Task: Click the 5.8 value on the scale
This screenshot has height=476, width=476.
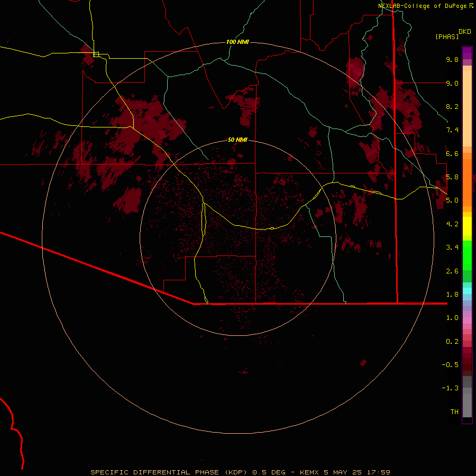Action: tap(452, 177)
